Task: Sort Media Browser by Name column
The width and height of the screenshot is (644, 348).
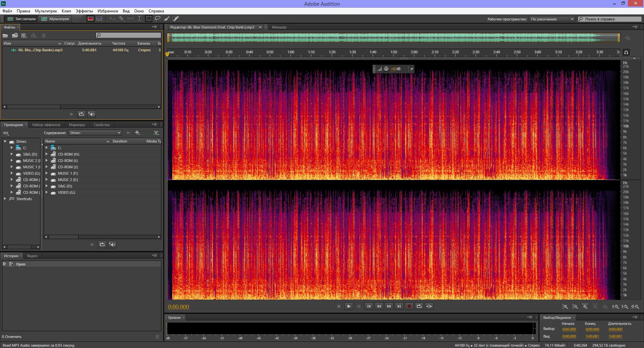Action: 77,141
